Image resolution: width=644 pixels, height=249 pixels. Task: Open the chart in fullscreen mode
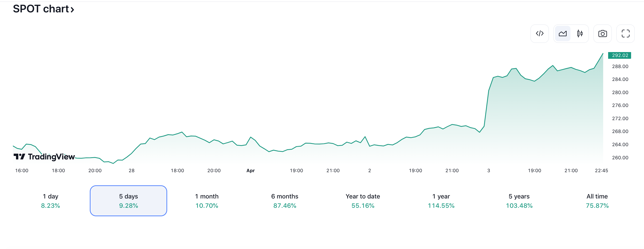pos(625,34)
